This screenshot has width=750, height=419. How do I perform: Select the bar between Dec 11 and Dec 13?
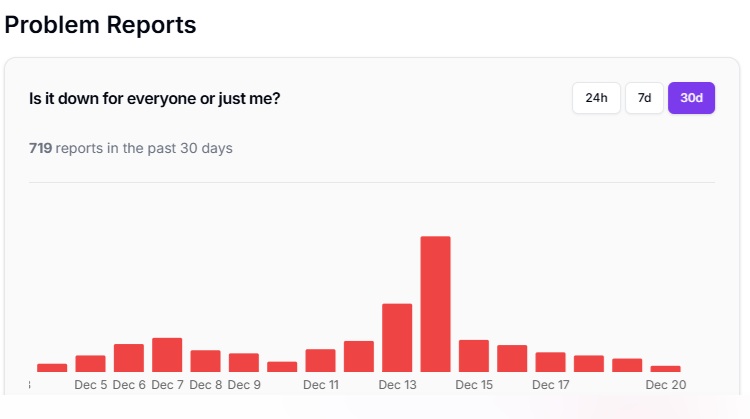point(359,356)
